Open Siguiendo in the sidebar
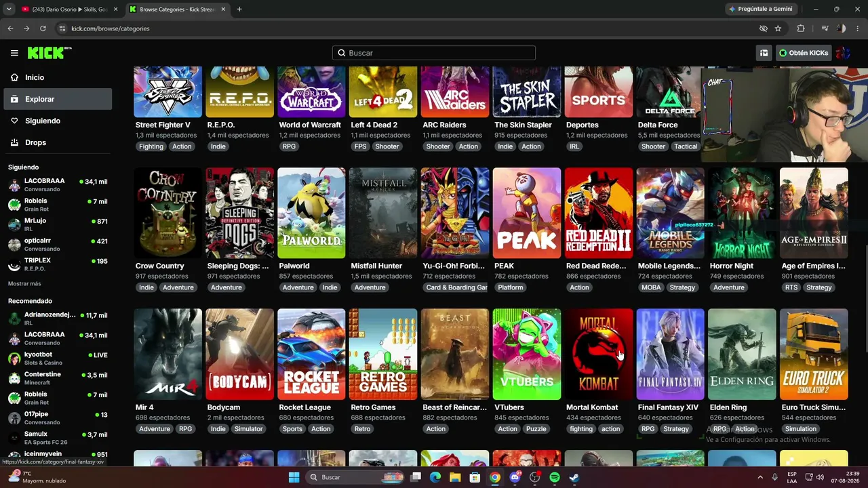Screen dimensions: 868x488 coord(58,121)
